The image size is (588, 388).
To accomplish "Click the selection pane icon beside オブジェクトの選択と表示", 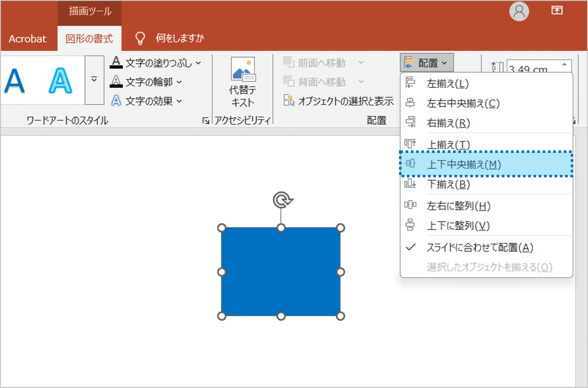I will pyautogui.click(x=289, y=100).
